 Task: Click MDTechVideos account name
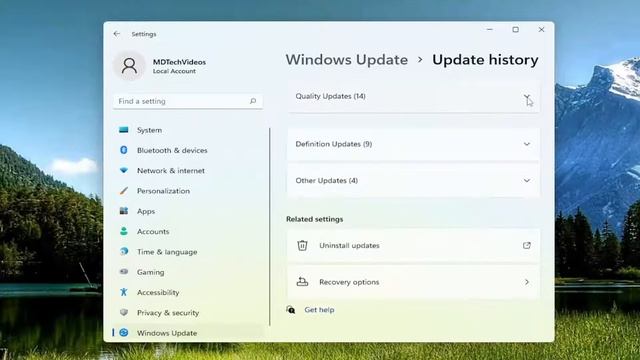pos(179,62)
